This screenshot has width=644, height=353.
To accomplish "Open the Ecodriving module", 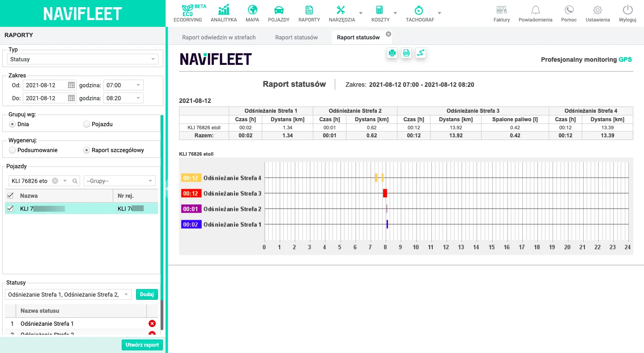I will pos(188,13).
